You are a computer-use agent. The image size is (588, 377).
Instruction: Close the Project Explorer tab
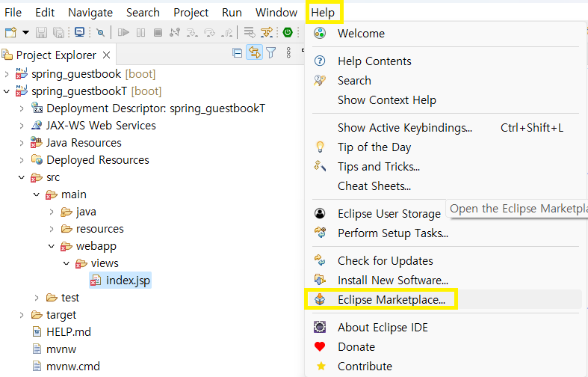coord(107,55)
